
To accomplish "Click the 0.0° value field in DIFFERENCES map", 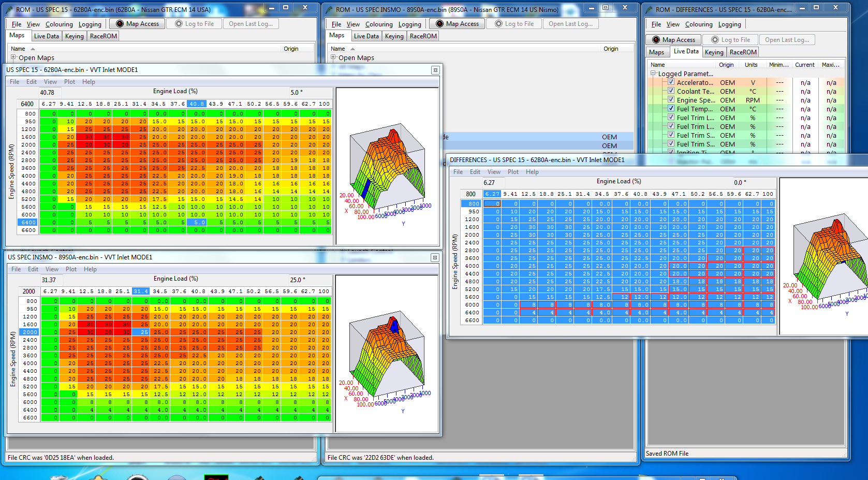I will [x=754, y=183].
